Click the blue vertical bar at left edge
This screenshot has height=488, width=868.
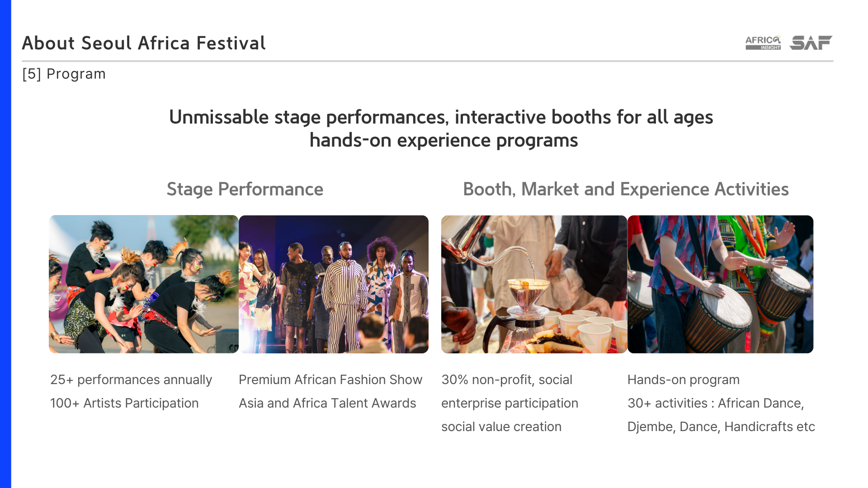coord(5,244)
